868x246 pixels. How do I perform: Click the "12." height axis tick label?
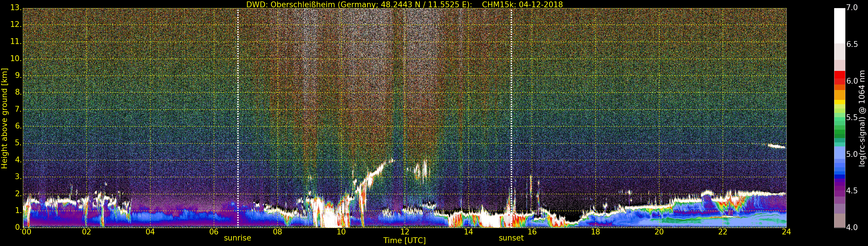(16, 25)
